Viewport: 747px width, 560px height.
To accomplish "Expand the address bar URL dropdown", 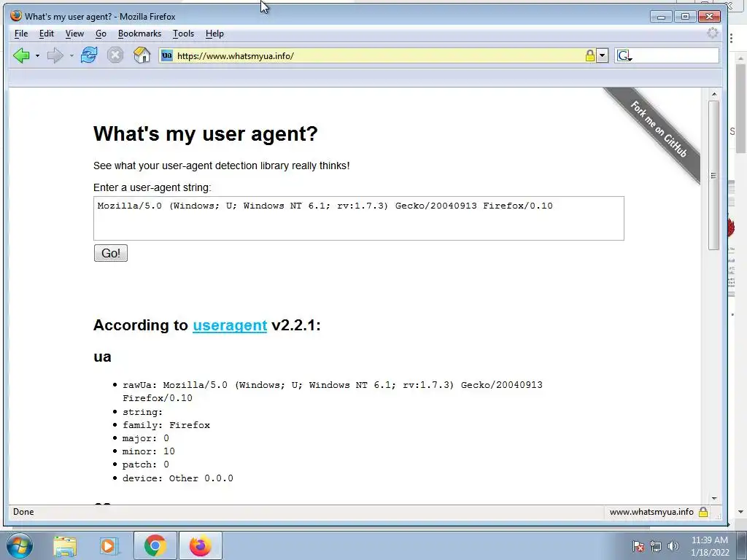I will point(602,55).
